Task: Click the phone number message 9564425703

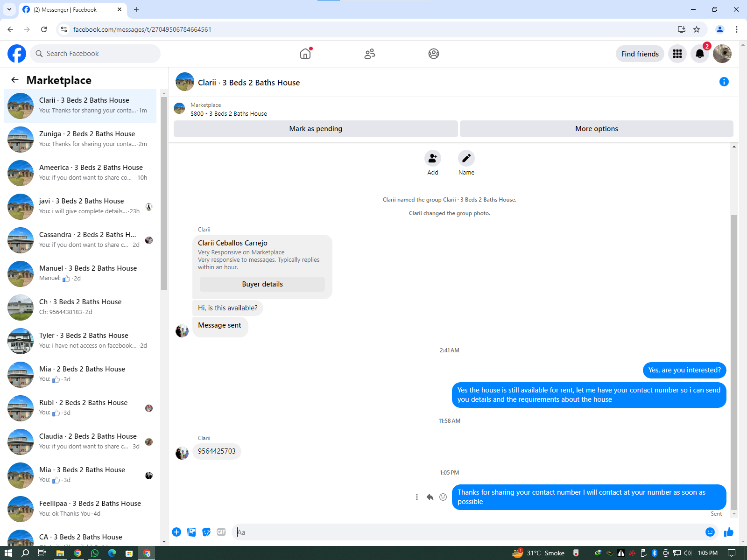Action: coord(217,451)
